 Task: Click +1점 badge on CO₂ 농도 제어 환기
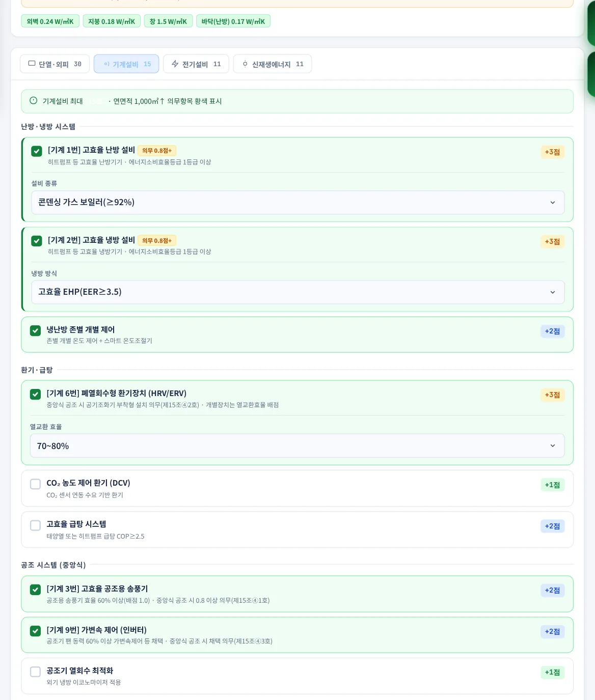[552, 485]
